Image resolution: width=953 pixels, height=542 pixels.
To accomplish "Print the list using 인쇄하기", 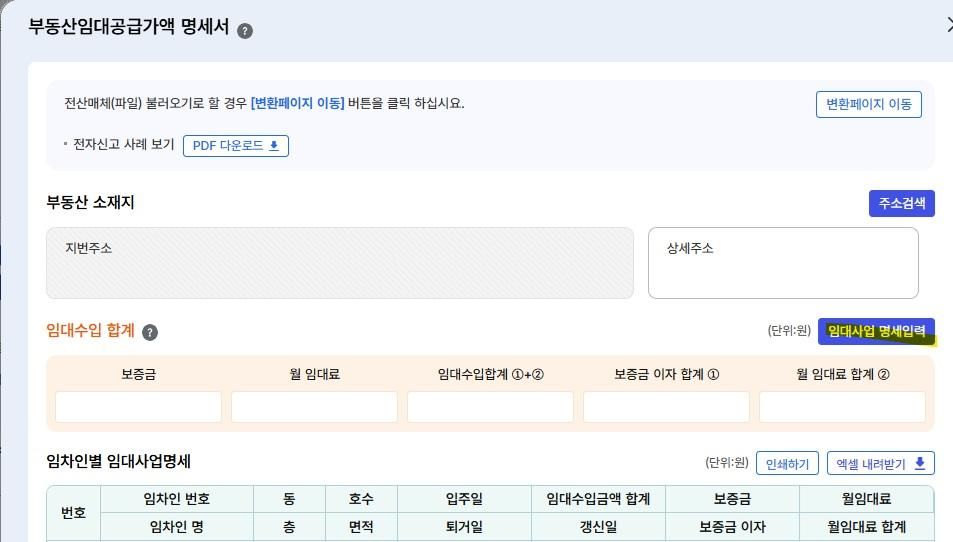I will (787, 464).
